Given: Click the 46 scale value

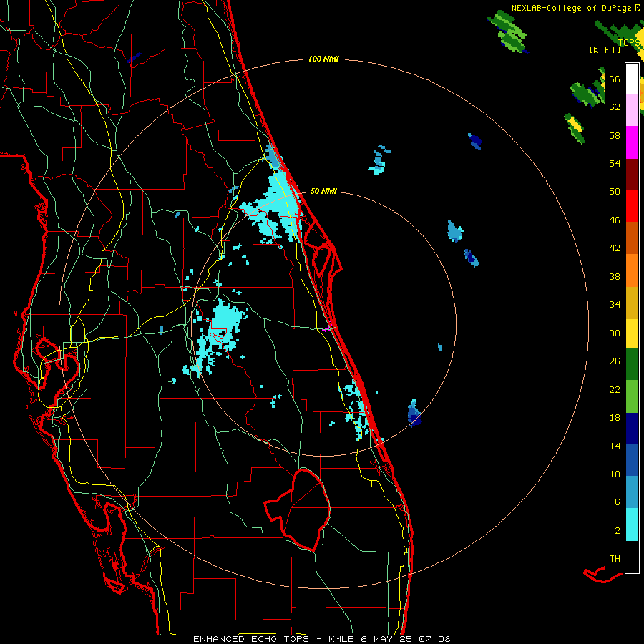Looking at the screenshot, I should pyautogui.click(x=615, y=220).
